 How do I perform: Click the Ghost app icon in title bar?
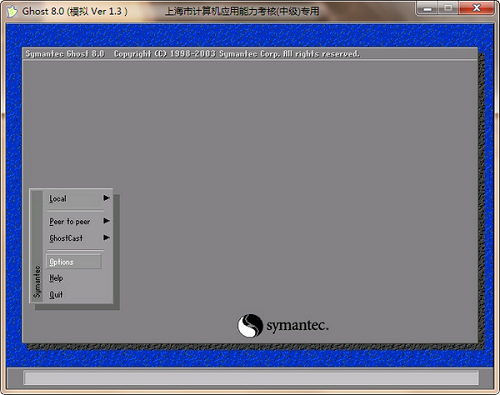pos(12,11)
